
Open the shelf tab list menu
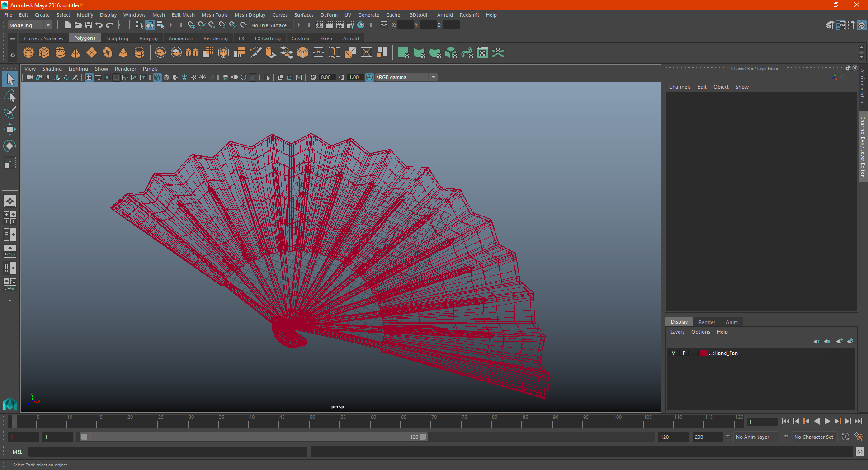[x=13, y=39]
